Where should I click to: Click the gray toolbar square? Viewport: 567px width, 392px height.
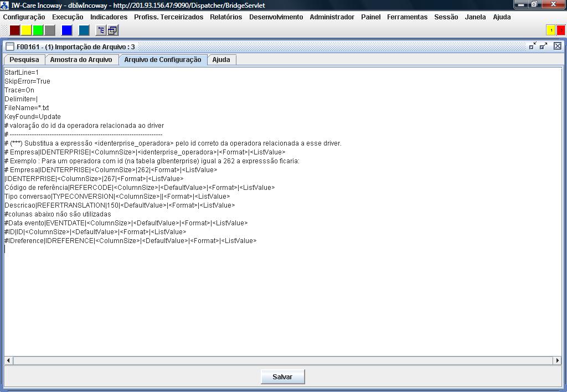click(50, 30)
